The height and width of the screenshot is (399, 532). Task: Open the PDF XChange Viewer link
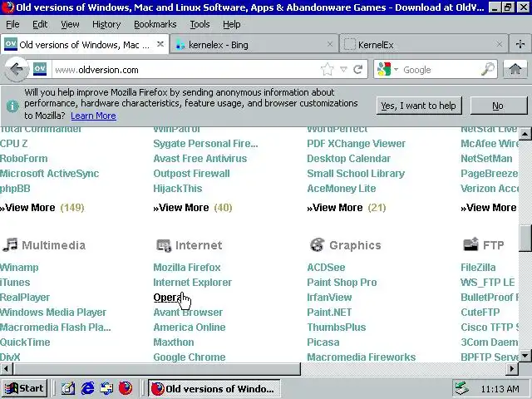coord(357,144)
